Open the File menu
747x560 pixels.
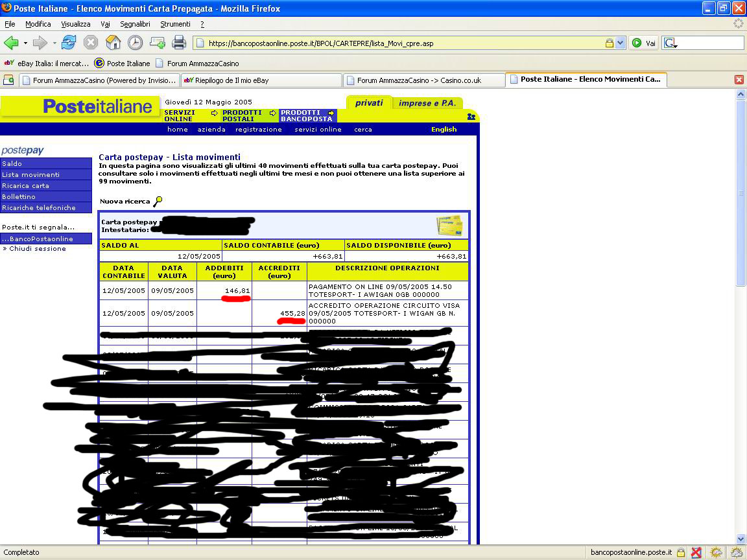10,24
